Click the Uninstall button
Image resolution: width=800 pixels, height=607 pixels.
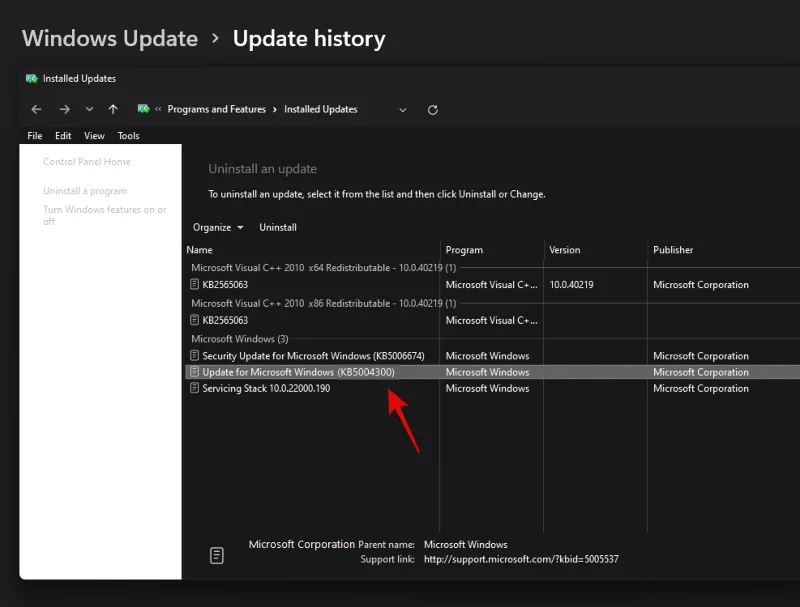click(277, 227)
